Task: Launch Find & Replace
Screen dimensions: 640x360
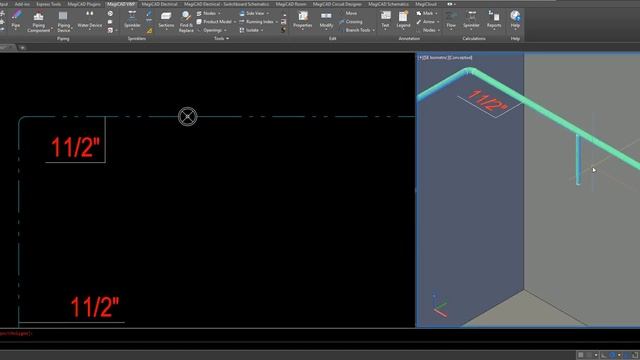Action: (186, 22)
